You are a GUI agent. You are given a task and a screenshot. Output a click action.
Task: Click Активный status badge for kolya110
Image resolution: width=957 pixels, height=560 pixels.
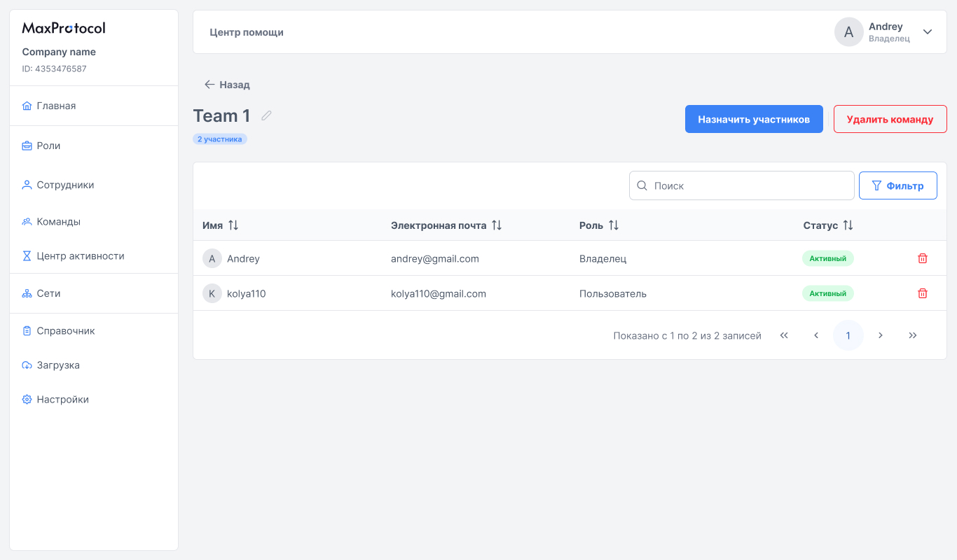coord(828,293)
